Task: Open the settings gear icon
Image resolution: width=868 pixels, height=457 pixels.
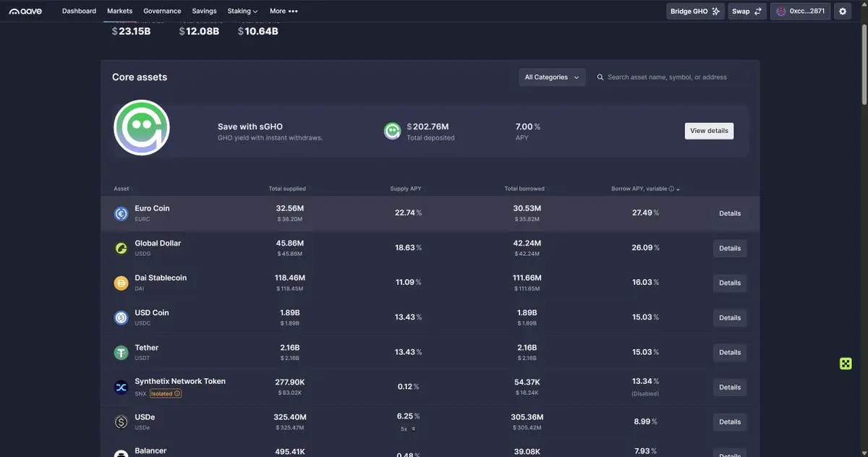Action: tap(842, 12)
